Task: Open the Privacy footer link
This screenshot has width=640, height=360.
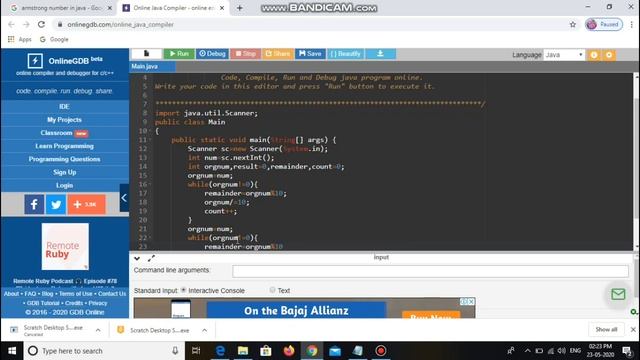Action: coord(98,303)
